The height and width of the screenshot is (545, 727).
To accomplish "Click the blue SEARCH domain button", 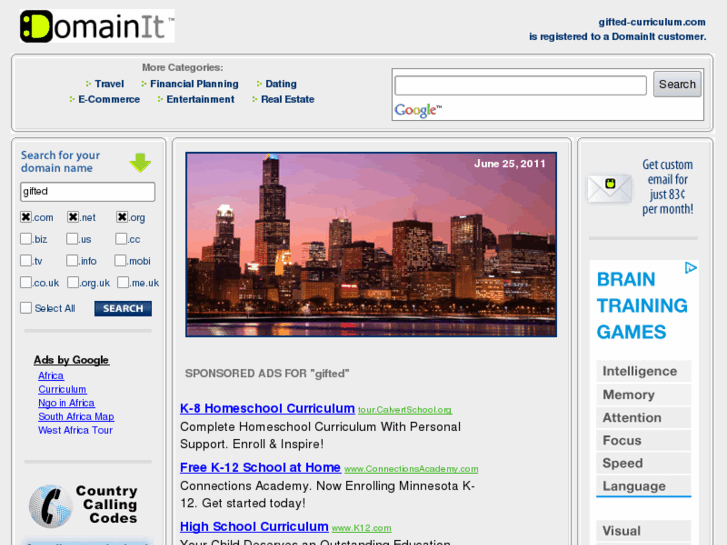I will tap(123, 308).
